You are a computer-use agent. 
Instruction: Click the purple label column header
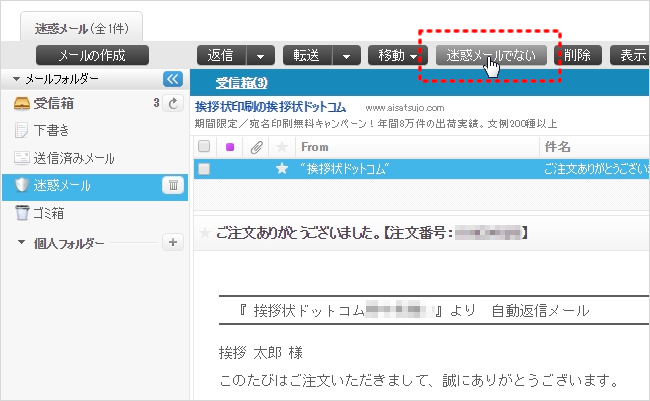pyautogui.click(x=230, y=147)
